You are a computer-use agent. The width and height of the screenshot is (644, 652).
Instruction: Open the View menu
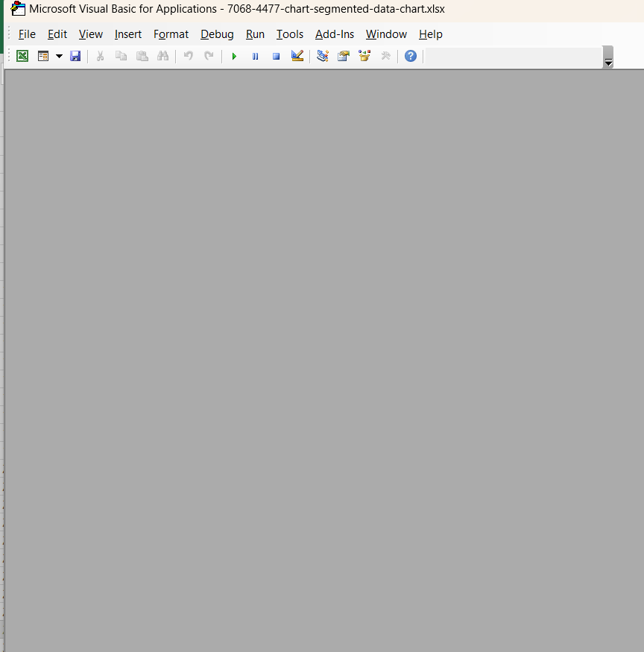[91, 34]
